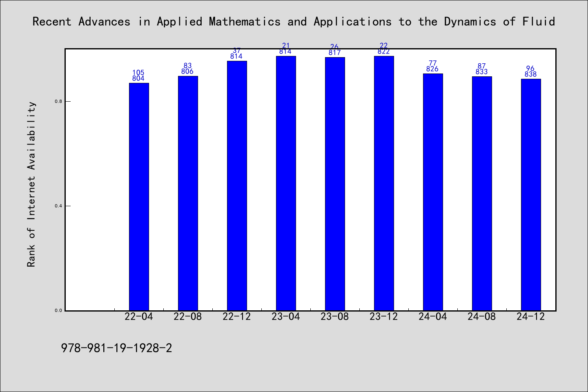Screen dimensions: 588x392
Task: Click the 22-12 x-axis label
Action: click(237, 316)
